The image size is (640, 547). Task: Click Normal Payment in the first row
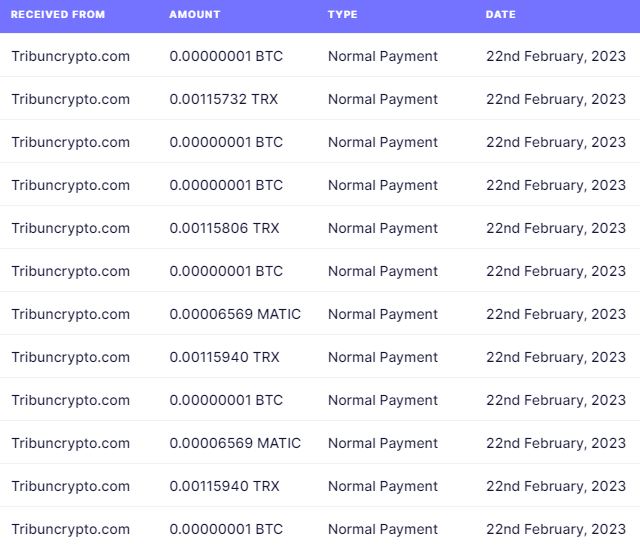coord(383,56)
